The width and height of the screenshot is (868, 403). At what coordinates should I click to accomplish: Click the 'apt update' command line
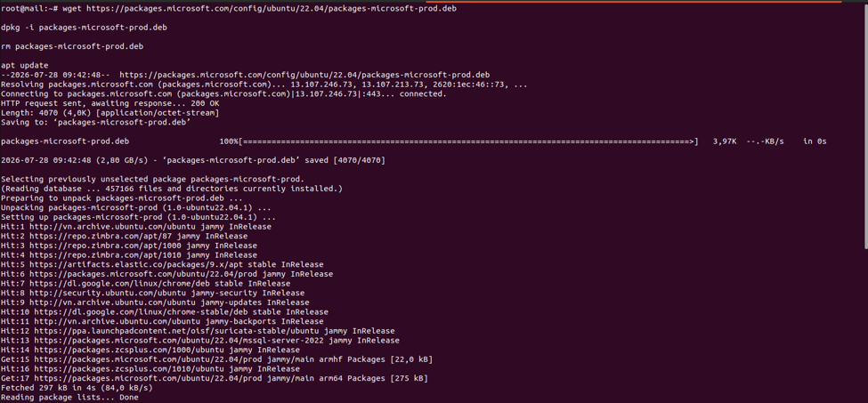tap(25, 65)
